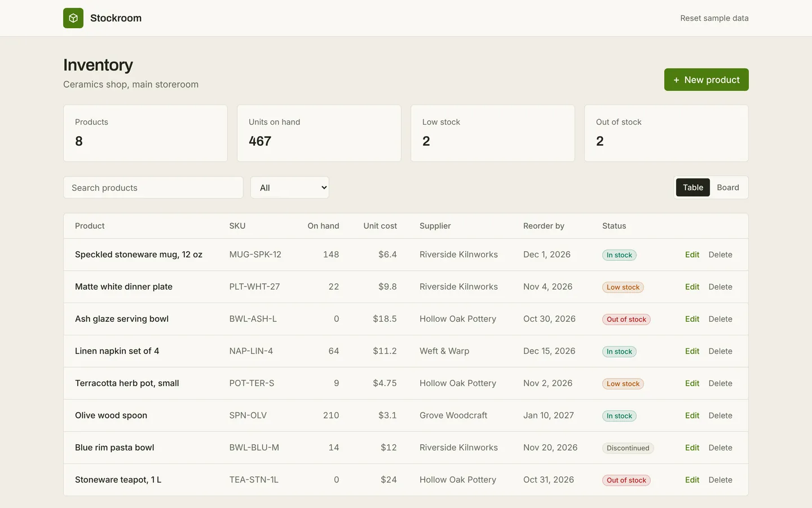Image resolution: width=812 pixels, height=508 pixels.
Task: Open the All status filter dropdown
Action: [290, 187]
